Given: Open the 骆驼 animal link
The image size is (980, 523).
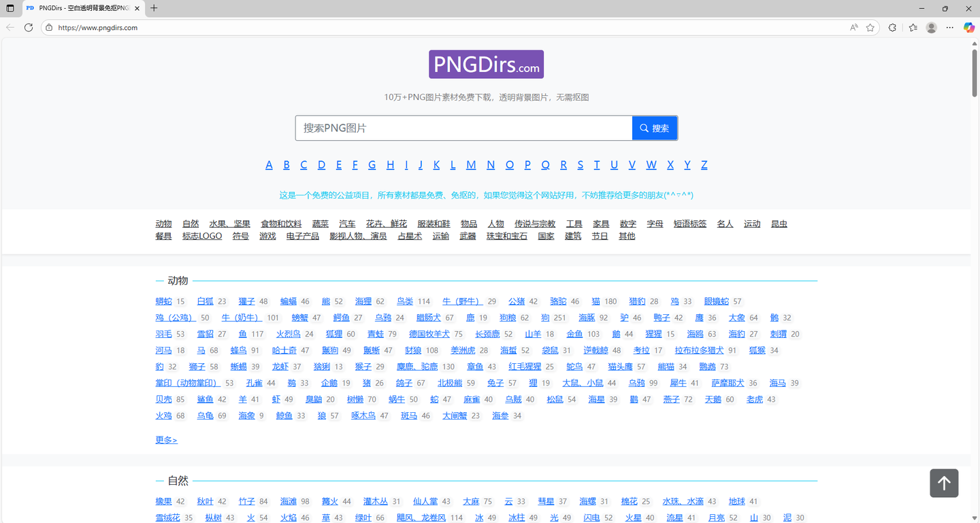Looking at the screenshot, I should pos(558,301).
